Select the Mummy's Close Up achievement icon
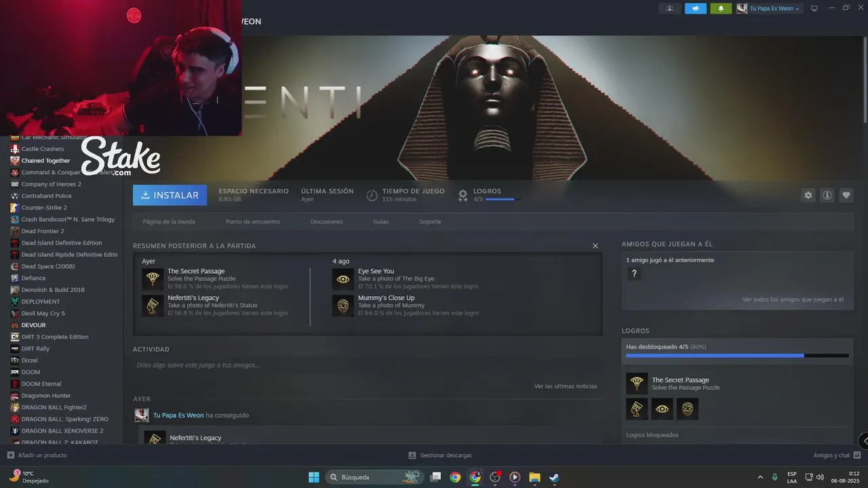 click(x=343, y=306)
